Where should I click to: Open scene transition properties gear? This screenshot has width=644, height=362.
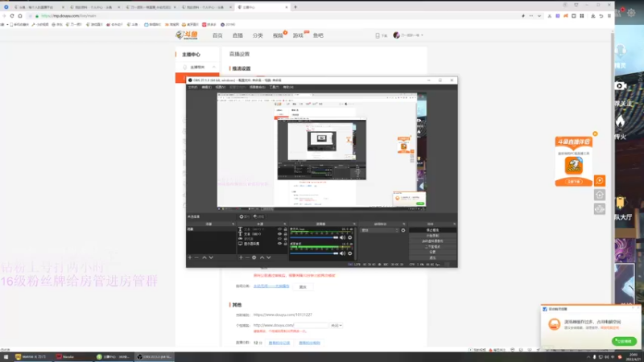(x=403, y=230)
